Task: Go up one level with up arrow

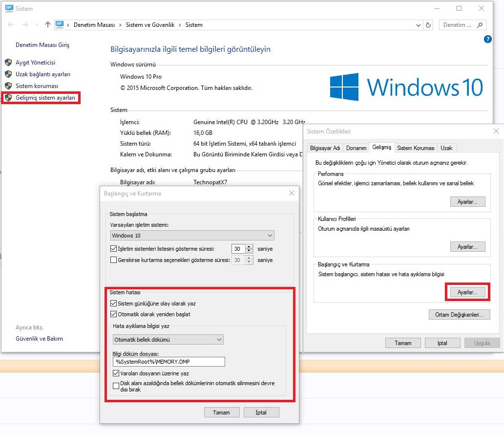Action: (47, 24)
